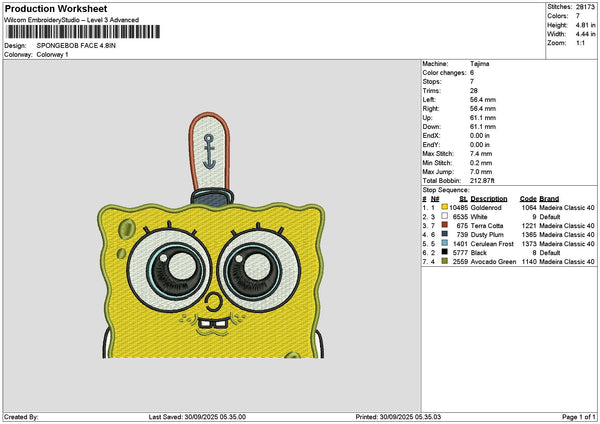Click the Width value '4.44 in'
Screen dimensions: 600x424
pyautogui.click(x=585, y=34)
